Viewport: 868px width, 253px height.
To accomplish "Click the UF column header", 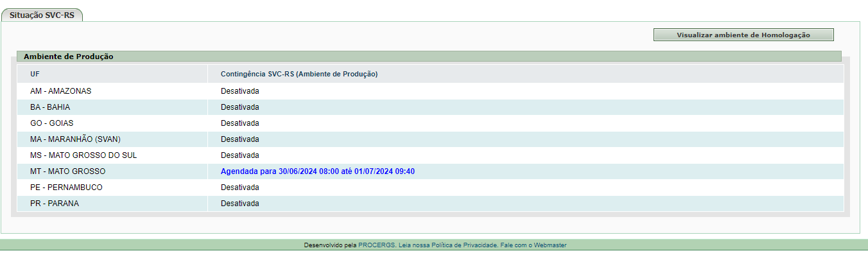I will click(x=35, y=74).
